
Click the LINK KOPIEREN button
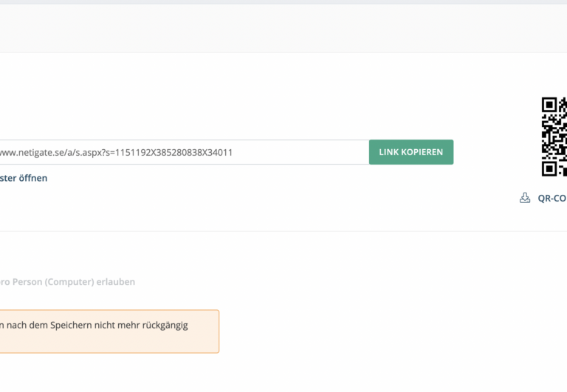[x=411, y=152]
